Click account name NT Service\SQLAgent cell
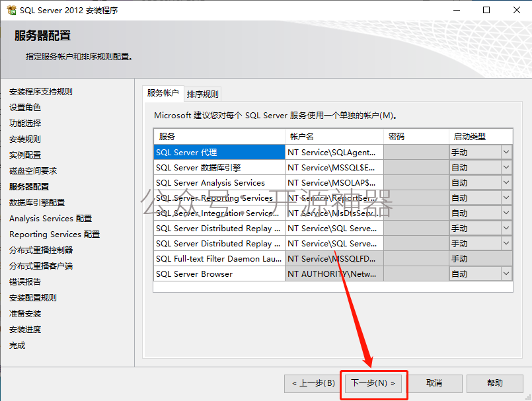 tap(334, 153)
